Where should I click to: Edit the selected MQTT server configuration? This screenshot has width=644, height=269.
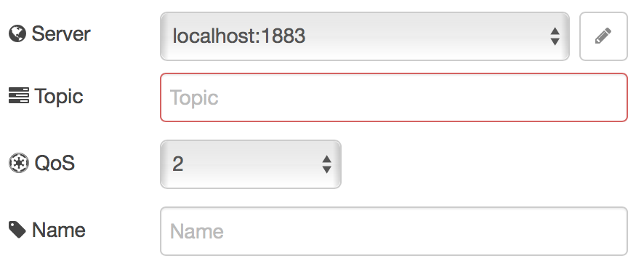[x=603, y=36]
